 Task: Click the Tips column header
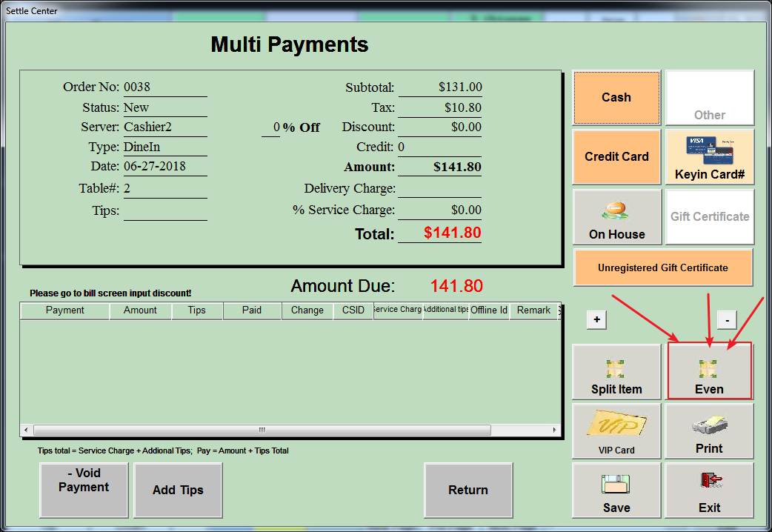click(197, 310)
